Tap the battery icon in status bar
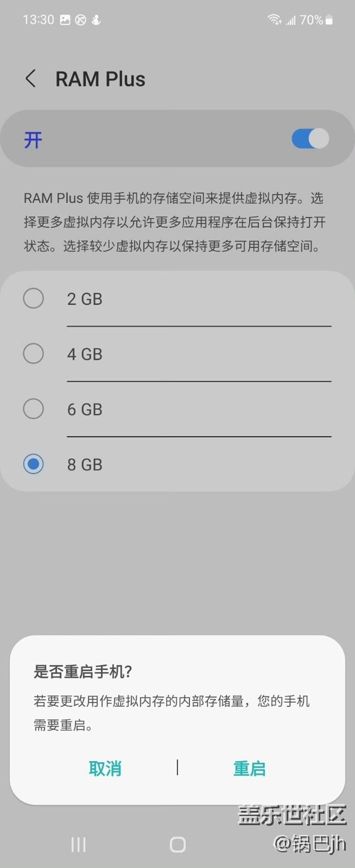Image resolution: width=355 pixels, height=868 pixels. pos(329,20)
